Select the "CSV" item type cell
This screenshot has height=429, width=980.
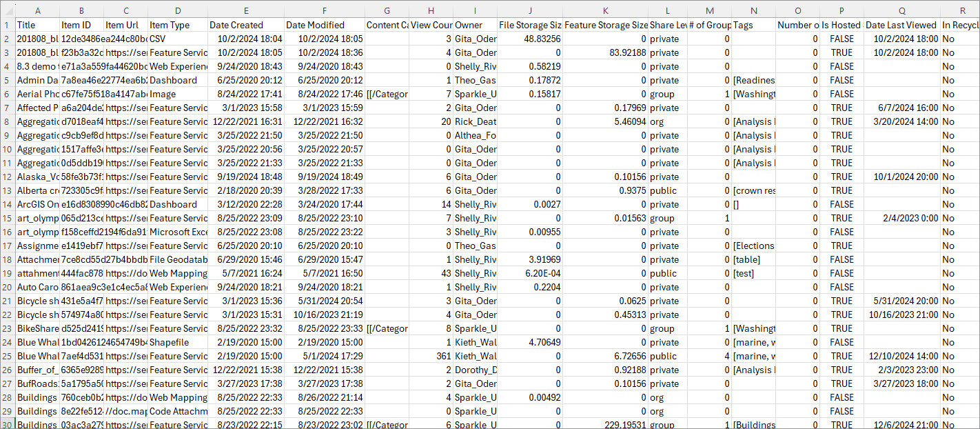point(178,39)
